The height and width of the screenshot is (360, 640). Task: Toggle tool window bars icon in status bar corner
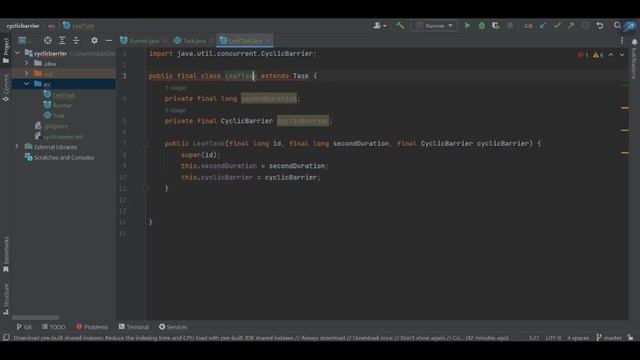coord(6,338)
